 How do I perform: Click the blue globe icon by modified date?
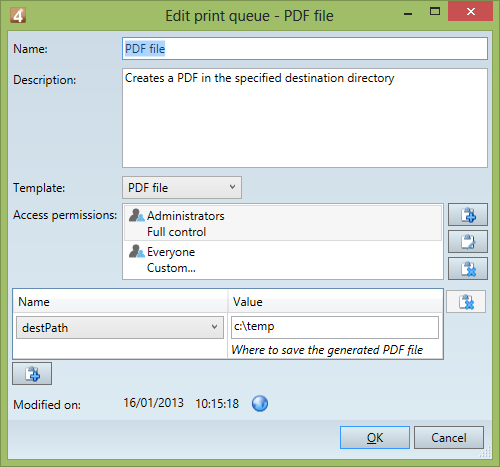click(260, 403)
